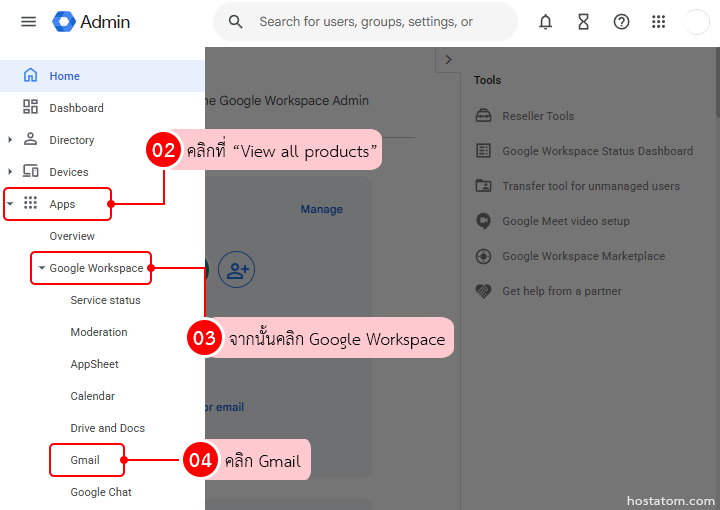Open Get help from a partner

tap(562, 291)
